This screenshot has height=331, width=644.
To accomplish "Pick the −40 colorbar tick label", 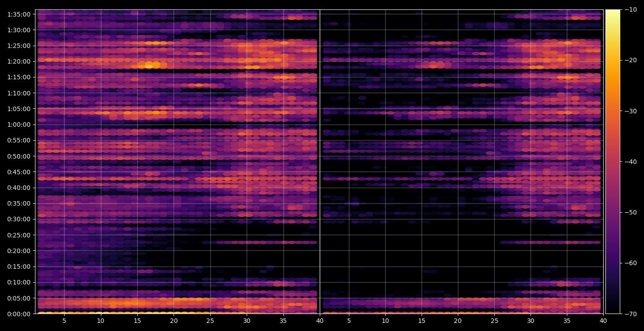I will click(630, 162).
